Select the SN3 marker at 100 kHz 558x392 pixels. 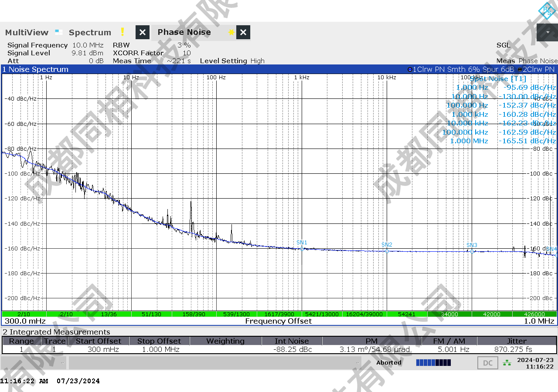tap(472, 251)
